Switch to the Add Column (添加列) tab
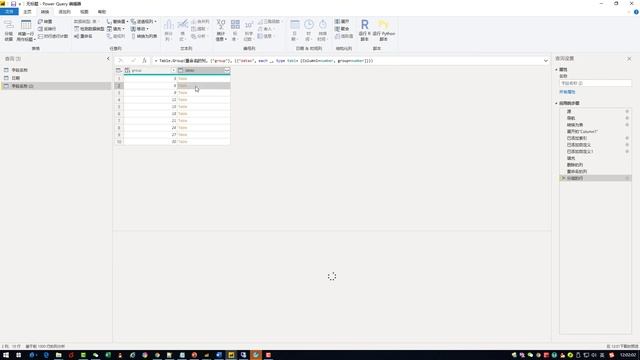This screenshot has width=640, height=360. [x=64, y=12]
